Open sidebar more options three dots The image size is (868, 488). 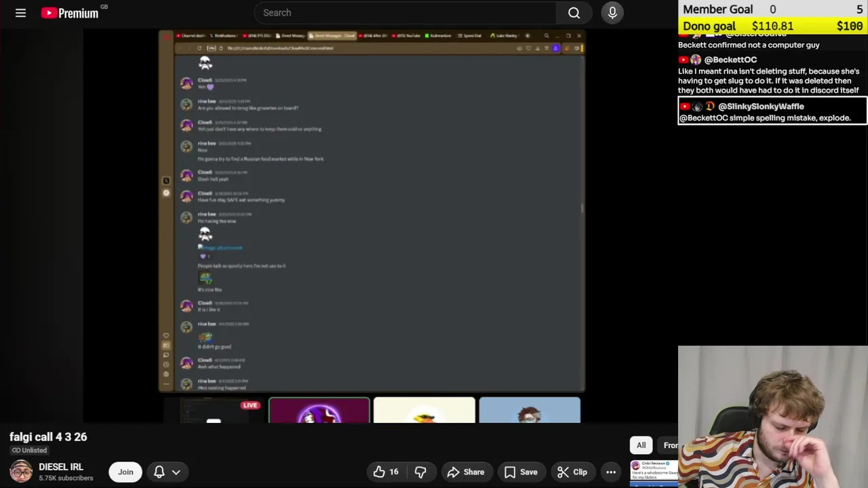pyautogui.click(x=166, y=384)
